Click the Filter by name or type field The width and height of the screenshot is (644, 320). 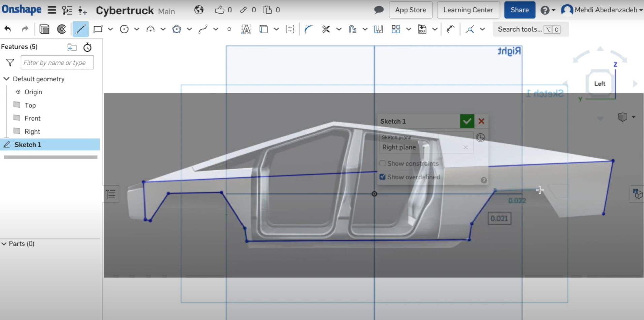pyautogui.click(x=57, y=62)
